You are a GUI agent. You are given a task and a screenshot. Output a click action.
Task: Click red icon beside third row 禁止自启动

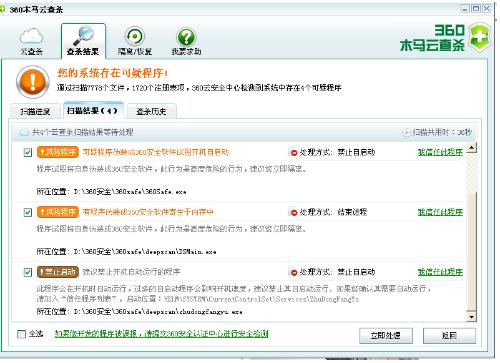(x=294, y=272)
